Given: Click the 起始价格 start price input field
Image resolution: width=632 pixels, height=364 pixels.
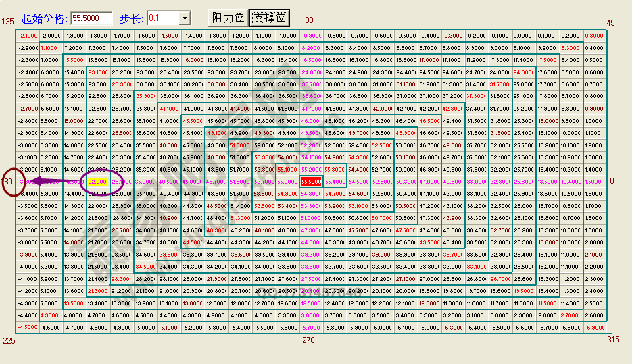Looking at the screenshot, I should [x=91, y=18].
